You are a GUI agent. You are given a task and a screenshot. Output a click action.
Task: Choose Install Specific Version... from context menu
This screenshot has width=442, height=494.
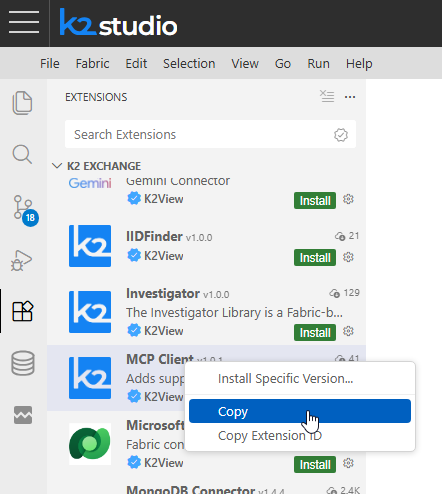click(300, 379)
